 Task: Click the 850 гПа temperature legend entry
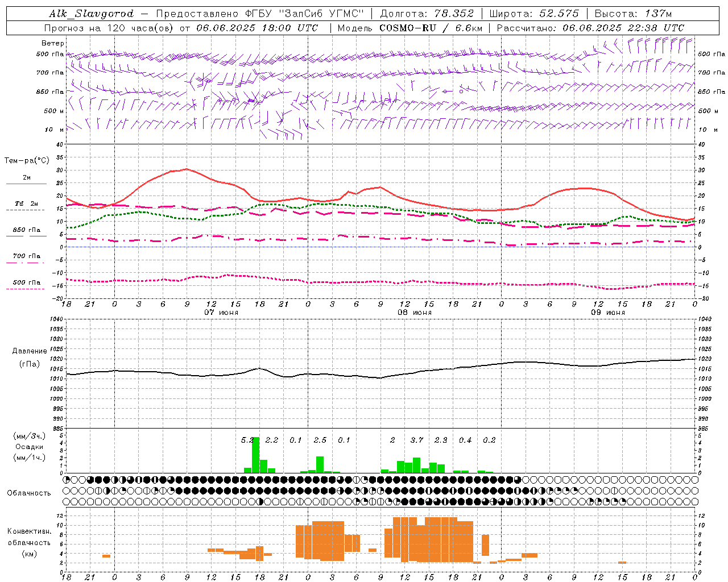coord(26,230)
